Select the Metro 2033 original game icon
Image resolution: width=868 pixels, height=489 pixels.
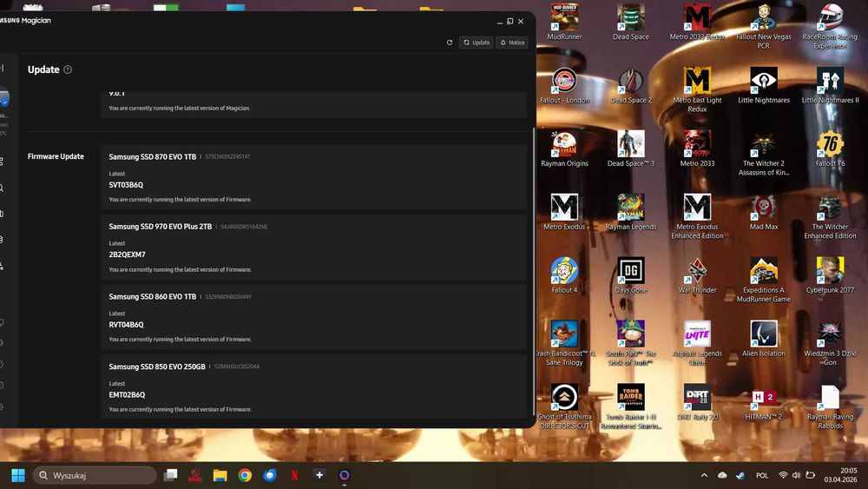[697, 149]
